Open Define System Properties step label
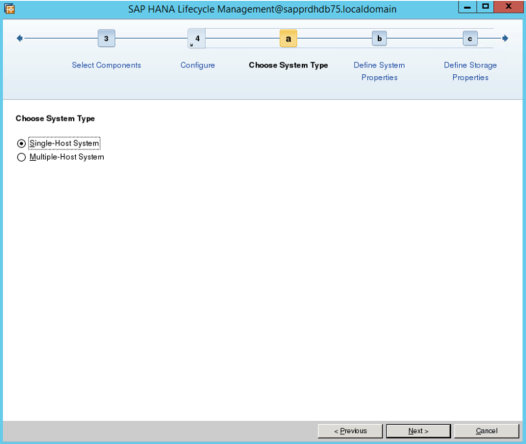This screenshot has width=526, height=444. pos(379,71)
